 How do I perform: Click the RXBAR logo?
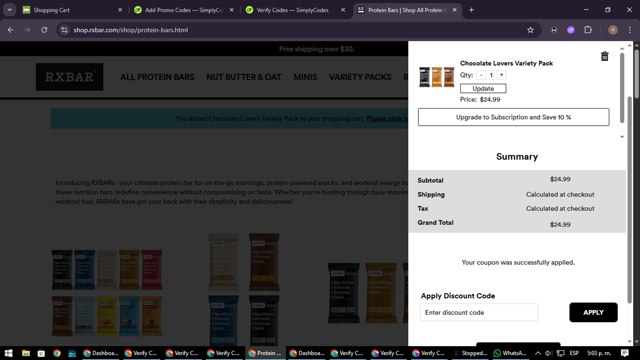tap(69, 77)
